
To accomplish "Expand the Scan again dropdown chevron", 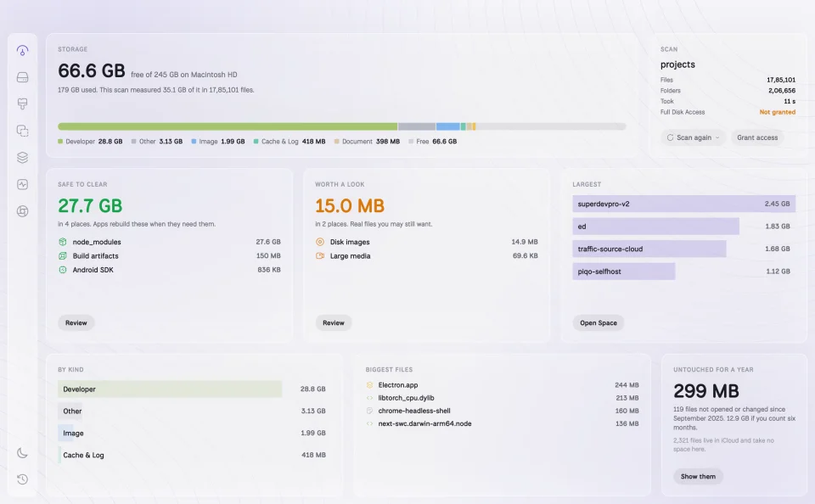I will coord(717,137).
